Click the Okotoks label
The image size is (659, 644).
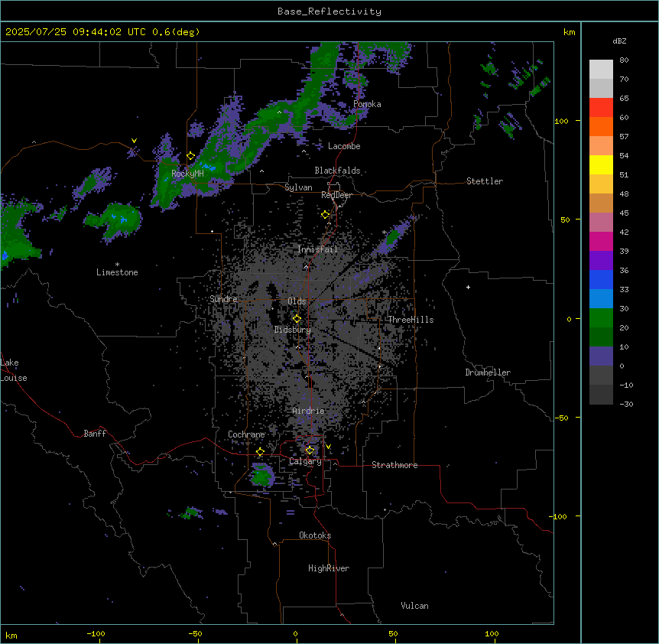pos(315,535)
